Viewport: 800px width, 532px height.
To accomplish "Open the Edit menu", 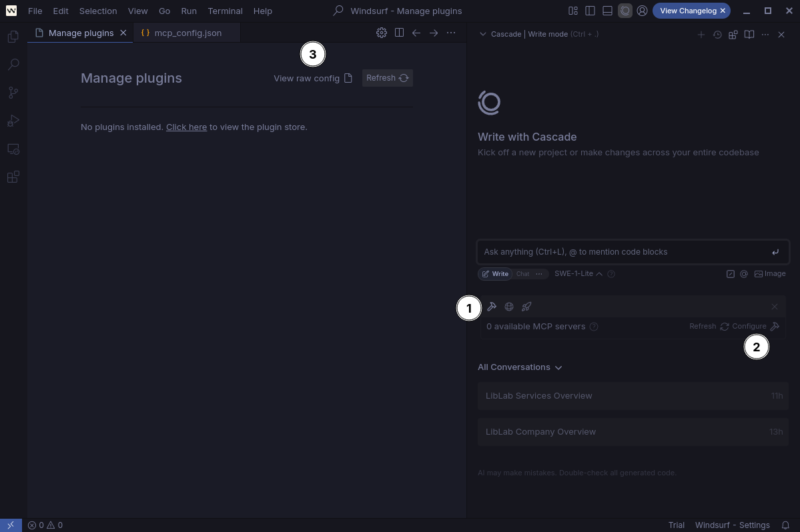I will point(61,11).
